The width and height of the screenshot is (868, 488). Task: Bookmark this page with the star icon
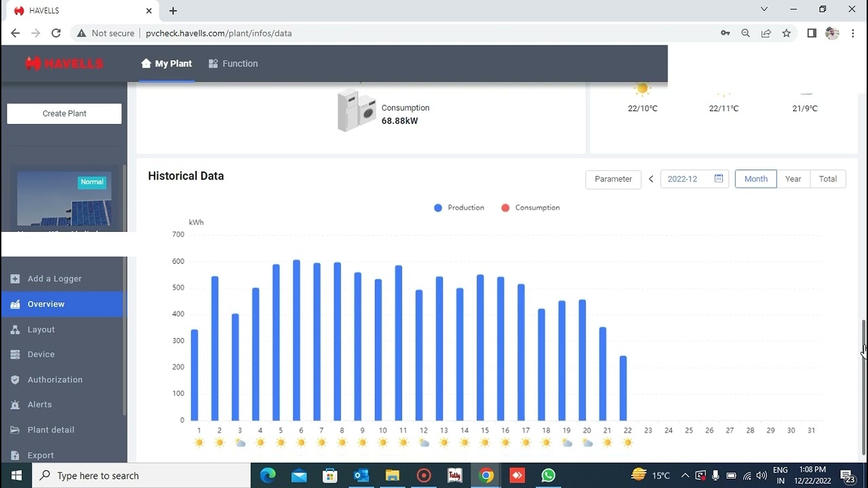point(787,33)
